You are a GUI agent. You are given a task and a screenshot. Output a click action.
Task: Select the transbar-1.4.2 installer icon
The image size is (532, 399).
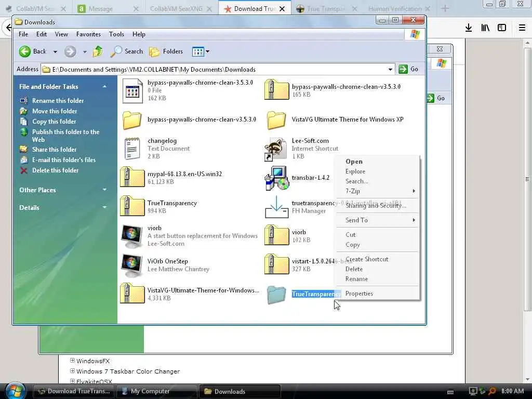[277, 178]
